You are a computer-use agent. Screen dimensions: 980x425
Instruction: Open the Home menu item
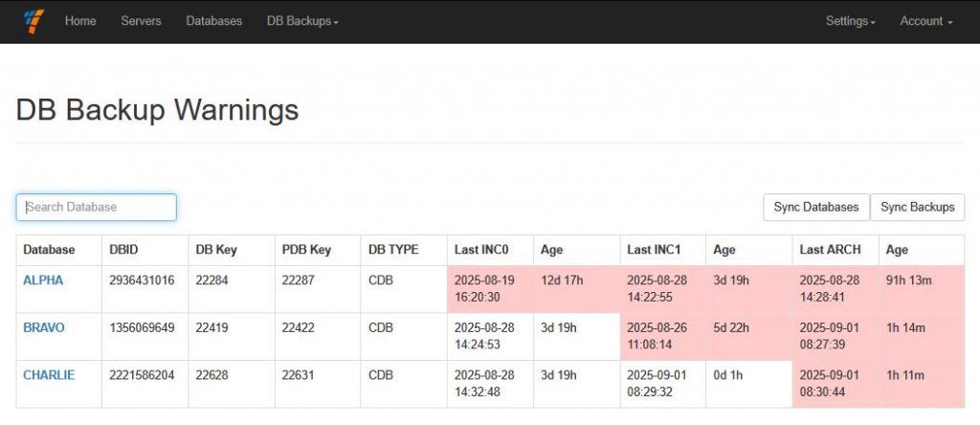[x=80, y=21]
